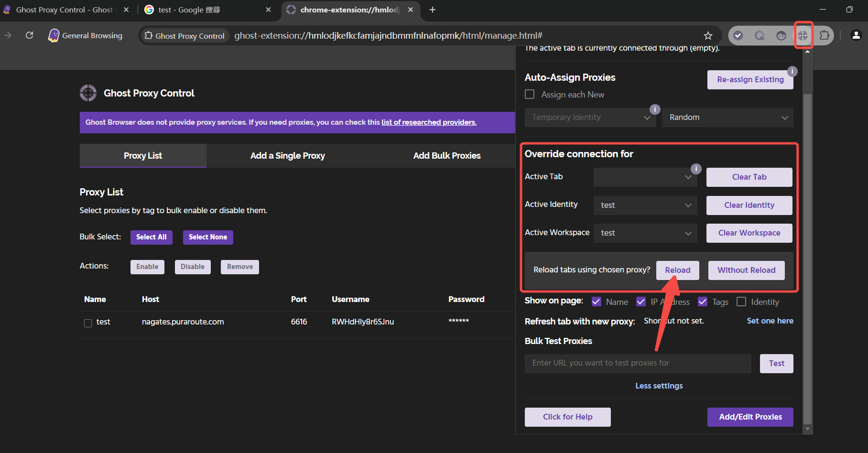Open the Extensions puzzle-piece menu
Screen dimensions: 868x453
tap(825, 35)
